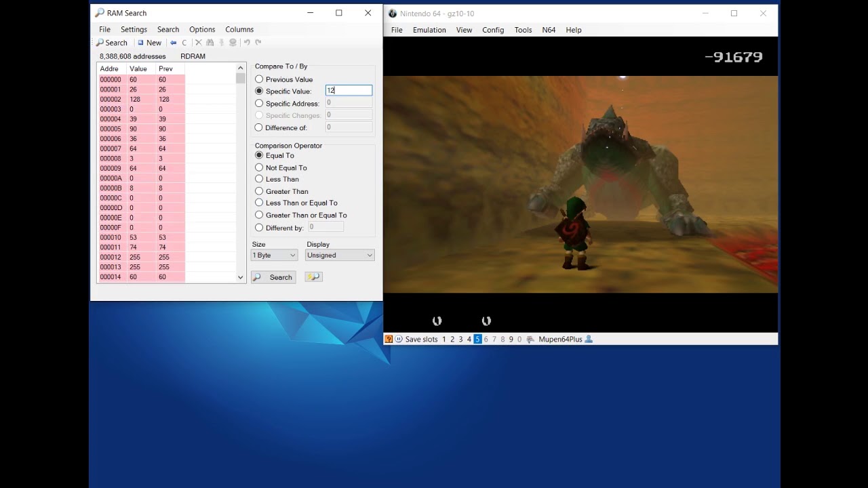
Task: Open the Emulation menu in emulator window
Action: [429, 30]
